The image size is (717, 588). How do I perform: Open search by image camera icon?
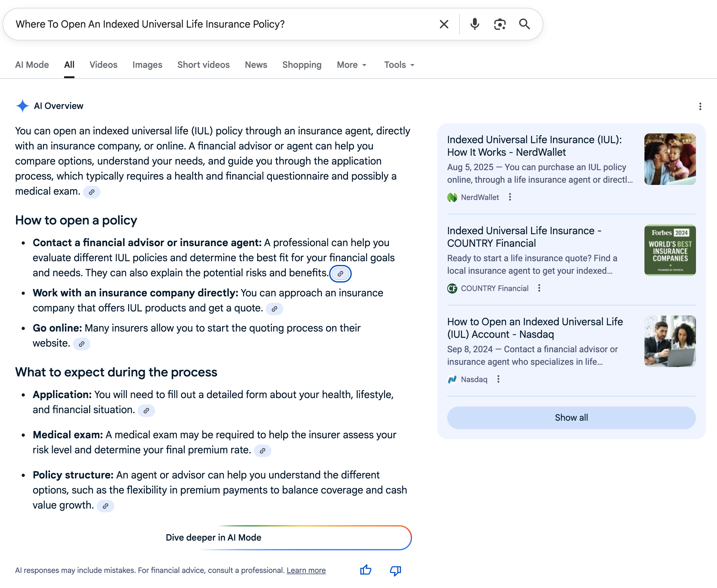tap(500, 24)
